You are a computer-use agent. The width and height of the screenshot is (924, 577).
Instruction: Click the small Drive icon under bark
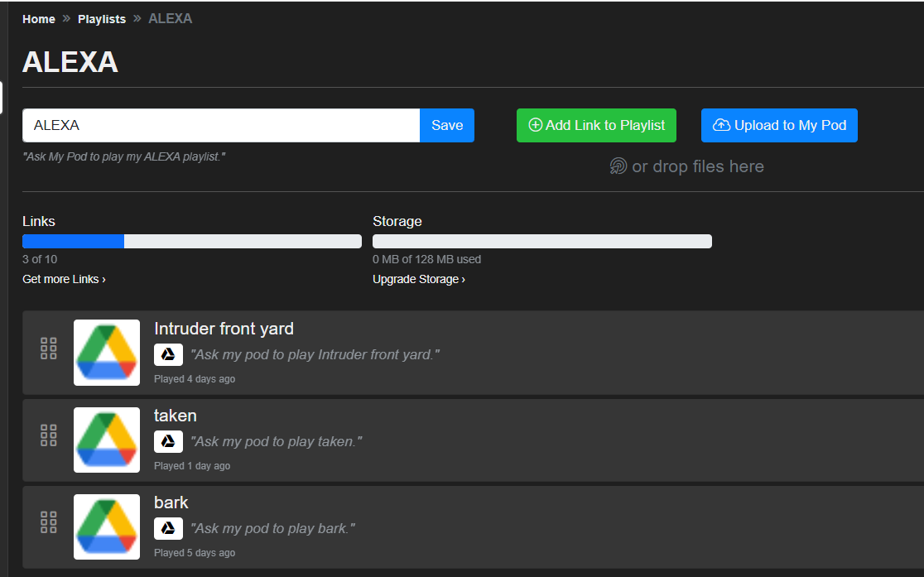168,529
